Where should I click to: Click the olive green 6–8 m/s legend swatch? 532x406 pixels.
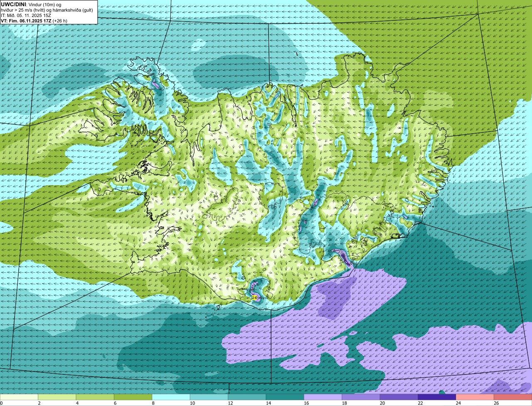click(x=133, y=397)
